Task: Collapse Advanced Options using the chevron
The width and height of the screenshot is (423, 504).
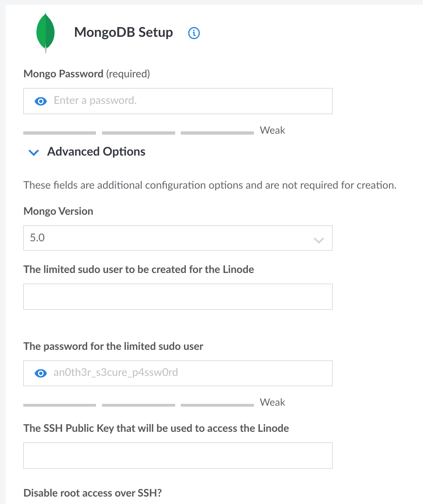Action: click(x=34, y=152)
